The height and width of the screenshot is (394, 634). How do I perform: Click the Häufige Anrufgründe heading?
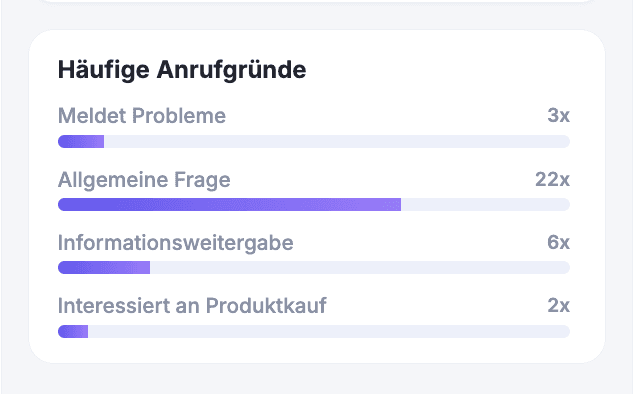[x=182, y=70]
